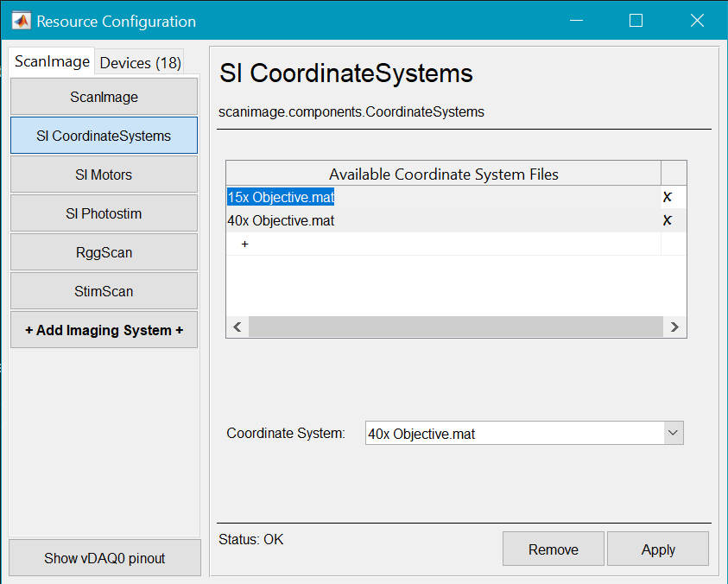Click the + icon to add a coordinate file

pyautogui.click(x=244, y=244)
